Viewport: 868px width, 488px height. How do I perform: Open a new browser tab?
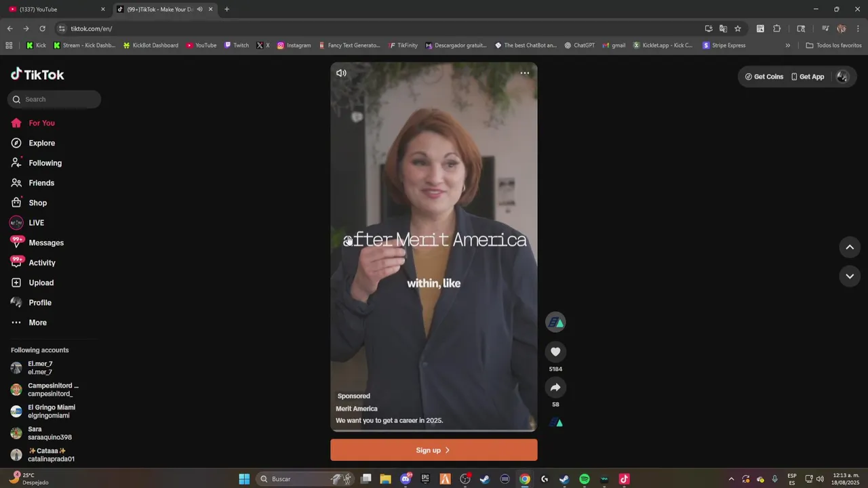pyautogui.click(x=226, y=9)
